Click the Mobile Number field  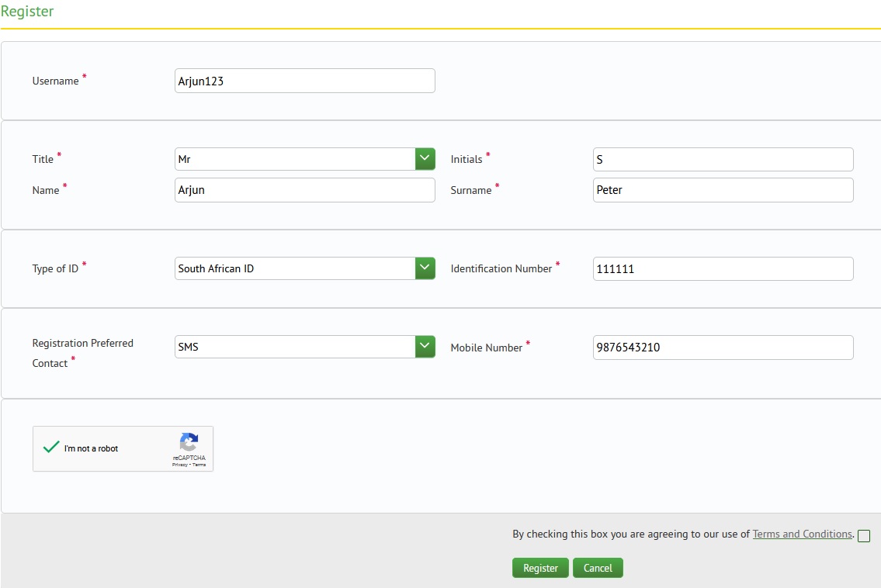[x=723, y=347]
